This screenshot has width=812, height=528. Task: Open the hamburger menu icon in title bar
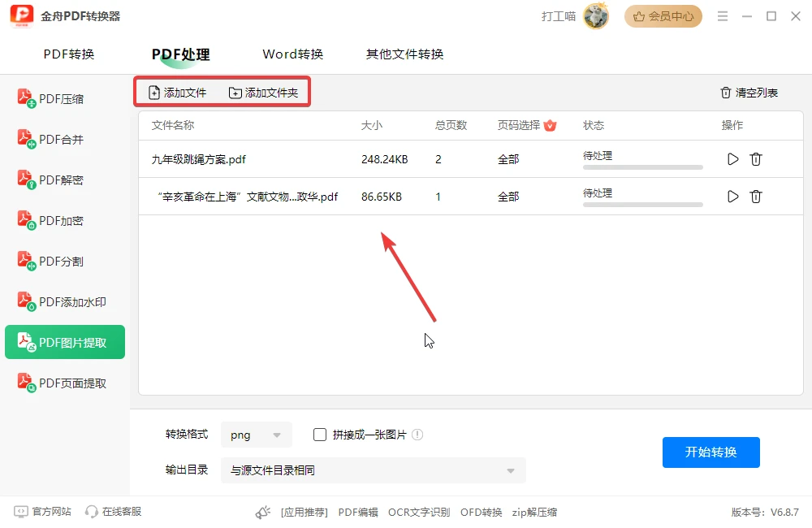[x=723, y=16]
